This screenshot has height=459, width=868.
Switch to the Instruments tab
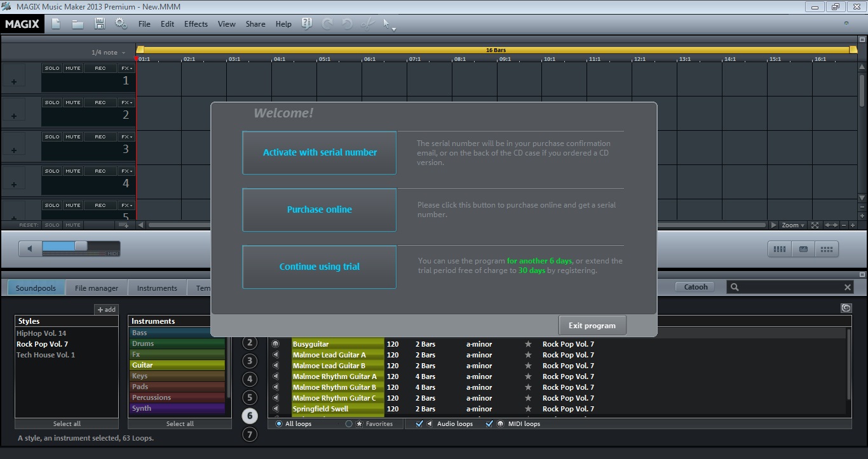pos(157,288)
